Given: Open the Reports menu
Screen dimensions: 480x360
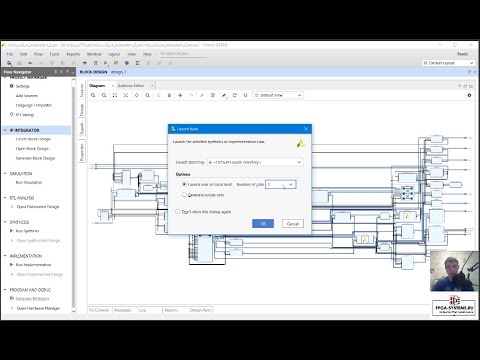Looking at the screenshot, I should point(73,54).
